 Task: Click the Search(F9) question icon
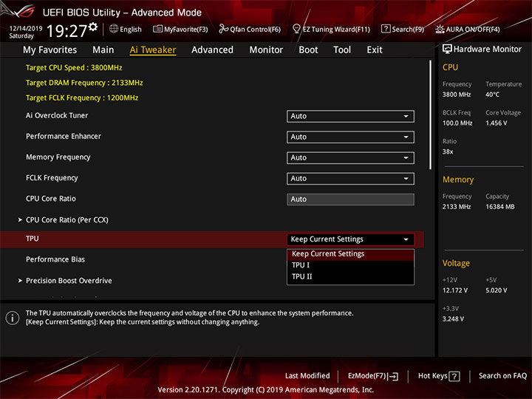(386, 29)
